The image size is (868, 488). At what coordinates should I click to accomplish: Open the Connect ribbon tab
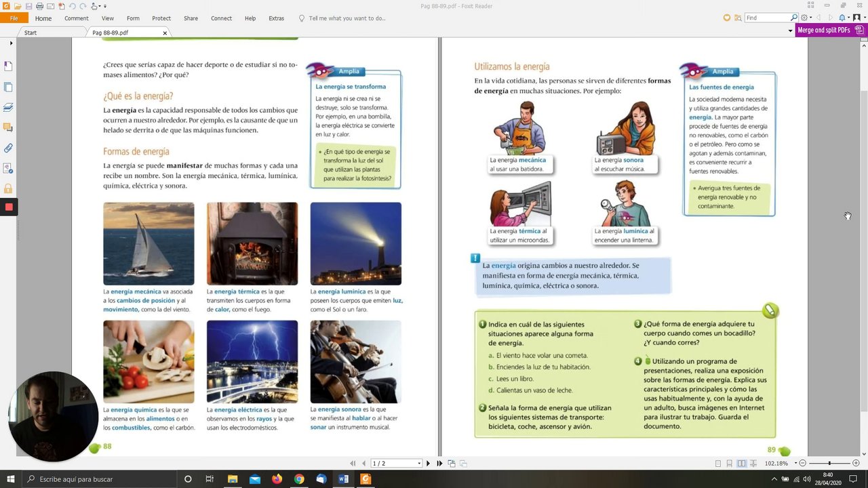coord(221,18)
